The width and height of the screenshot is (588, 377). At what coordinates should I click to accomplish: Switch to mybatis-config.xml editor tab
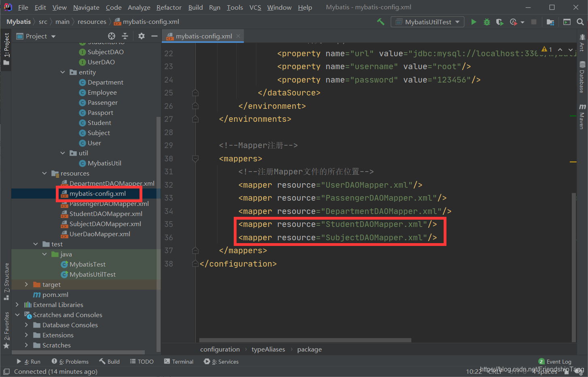pyautogui.click(x=203, y=36)
